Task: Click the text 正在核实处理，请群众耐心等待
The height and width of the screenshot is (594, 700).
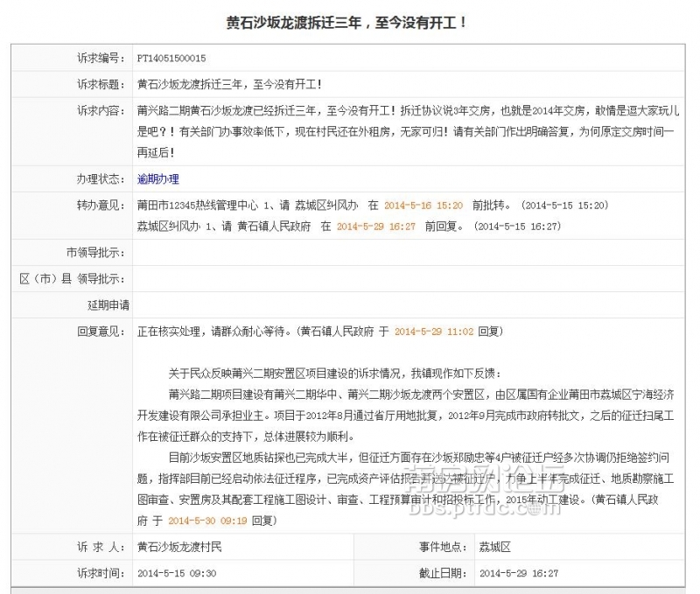Action: tap(211, 332)
